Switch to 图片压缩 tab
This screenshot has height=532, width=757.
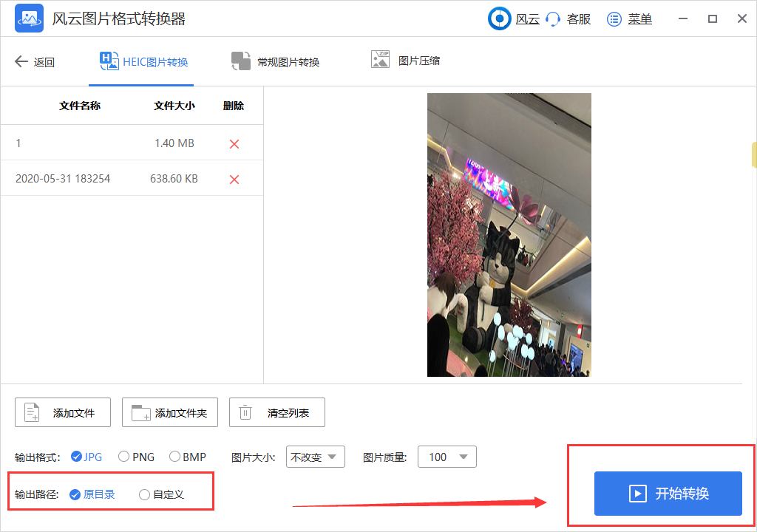click(405, 61)
